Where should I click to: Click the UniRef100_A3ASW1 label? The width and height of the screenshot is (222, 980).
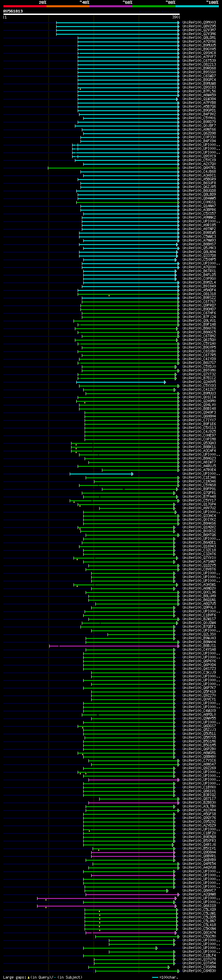pyautogui.click(x=199, y=585)
